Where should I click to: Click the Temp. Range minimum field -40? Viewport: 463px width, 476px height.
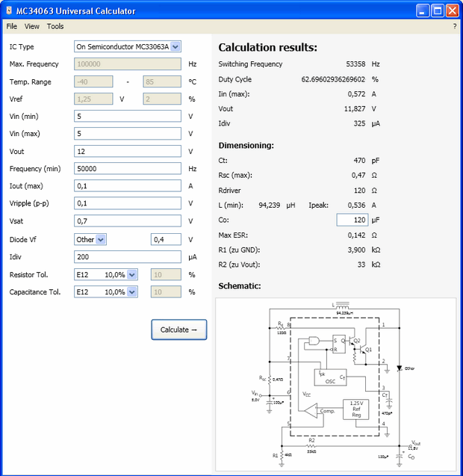click(x=93, y=81)
